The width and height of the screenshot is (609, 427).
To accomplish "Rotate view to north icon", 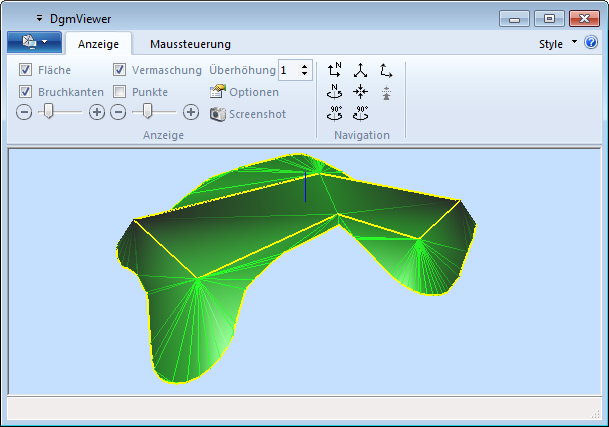I will (335, 91).
